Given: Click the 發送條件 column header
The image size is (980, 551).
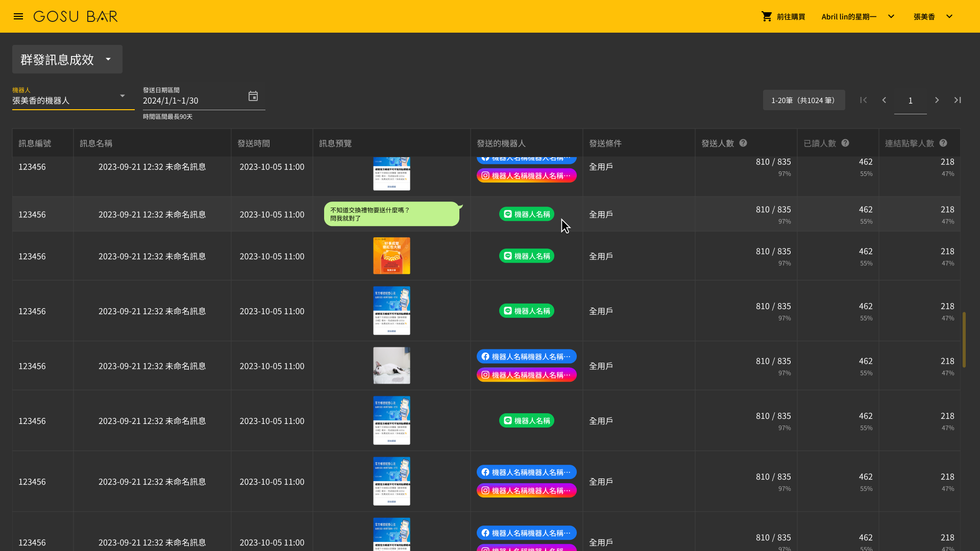Looking at the screenshot, I should (639, 143).
